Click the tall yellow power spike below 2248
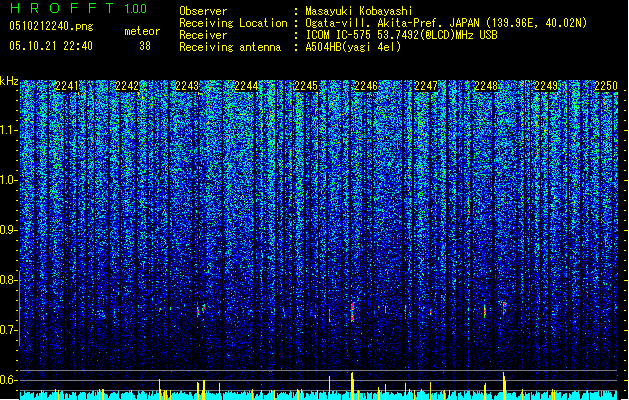Image resolution: width=629 pixels, height=400 pixels. (x=504, y=386)
